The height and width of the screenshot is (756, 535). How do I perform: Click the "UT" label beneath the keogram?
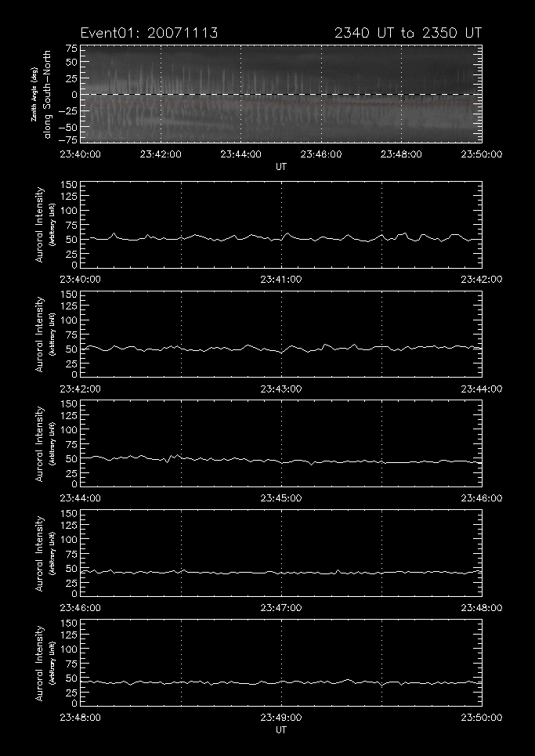pyautogui.click(x=281, y=167)
